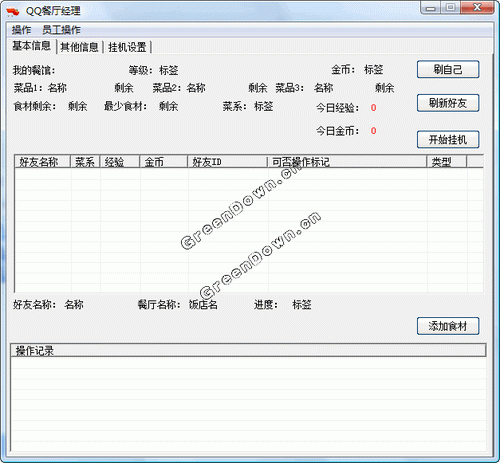Image resolution: width=500 pixels, height=463 pixels.
Task: Maximize the QQ餐厅经理 window
Action: click(x=451, y=8)
